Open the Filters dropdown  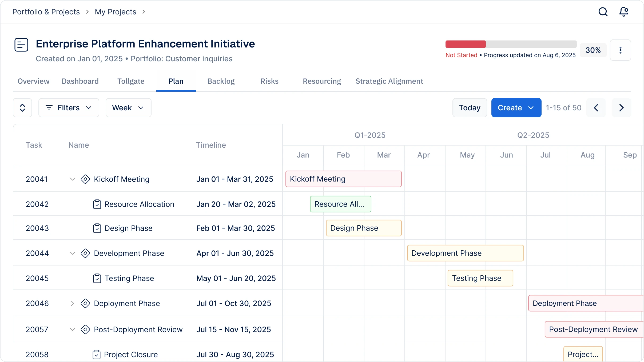(69, 108)
